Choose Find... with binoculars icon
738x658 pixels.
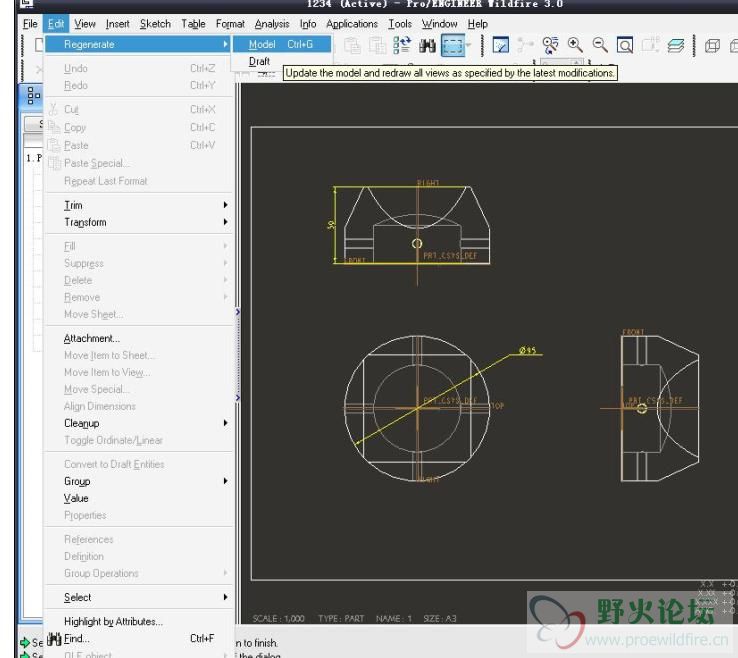coord(139,638)
